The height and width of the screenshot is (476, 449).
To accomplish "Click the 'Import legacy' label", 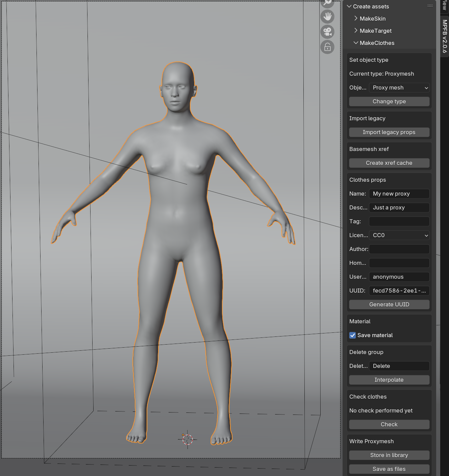I will click(367, 118).
